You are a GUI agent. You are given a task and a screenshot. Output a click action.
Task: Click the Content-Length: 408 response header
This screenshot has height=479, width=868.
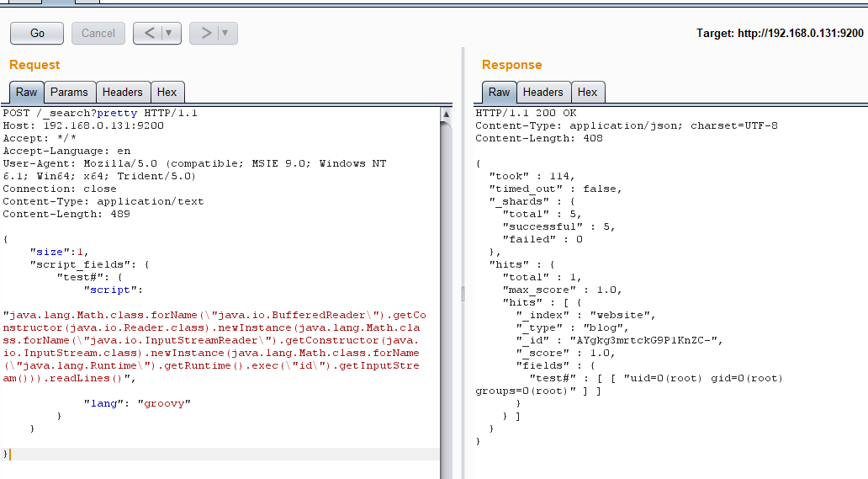(x=539, y=138)
